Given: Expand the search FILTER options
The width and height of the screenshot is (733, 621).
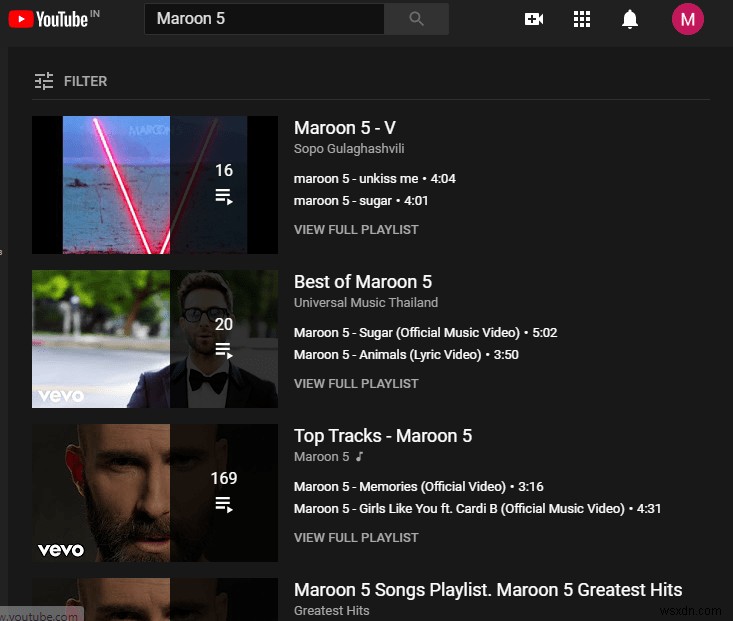Looking at the screenshot, I should click(x=71, y=81).
